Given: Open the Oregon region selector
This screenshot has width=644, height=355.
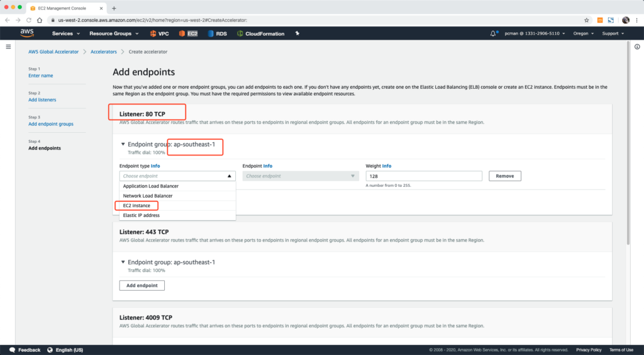Looking at the screenshot, I should pyautogui.click(x=584, y=33).
